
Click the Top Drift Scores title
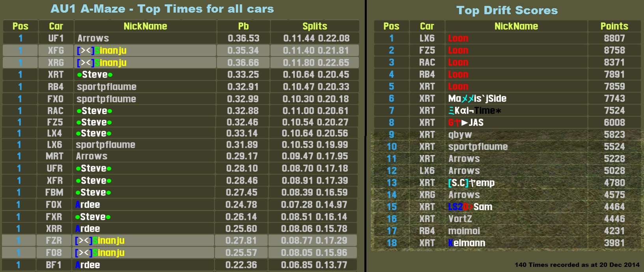pyautogui.click(x=507, y=10)
